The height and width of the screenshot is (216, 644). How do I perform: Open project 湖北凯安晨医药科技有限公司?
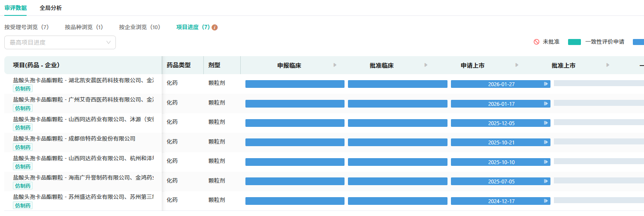(84, 80)
